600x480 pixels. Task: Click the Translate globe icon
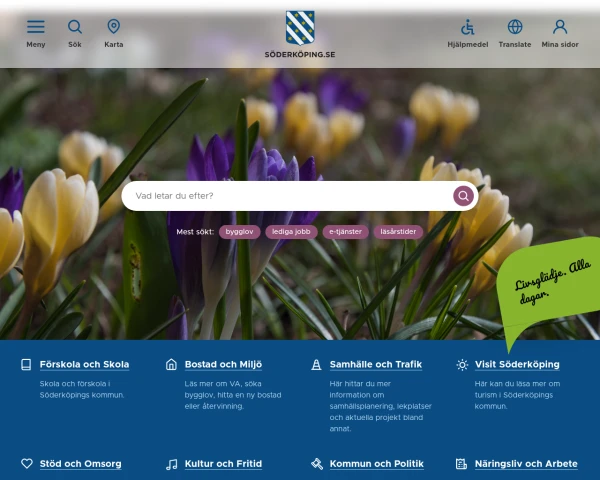click(515, 27)
